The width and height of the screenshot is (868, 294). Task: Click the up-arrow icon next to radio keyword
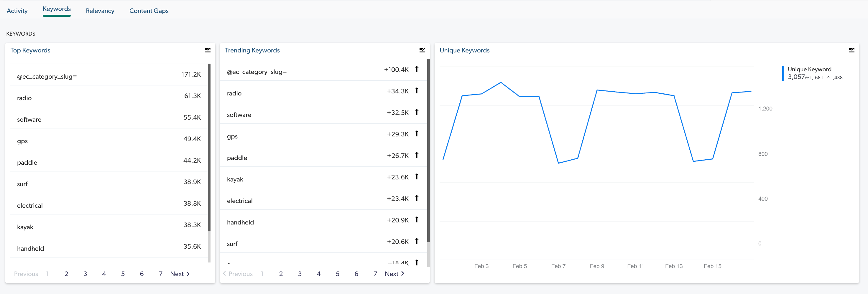click(417, 91)
